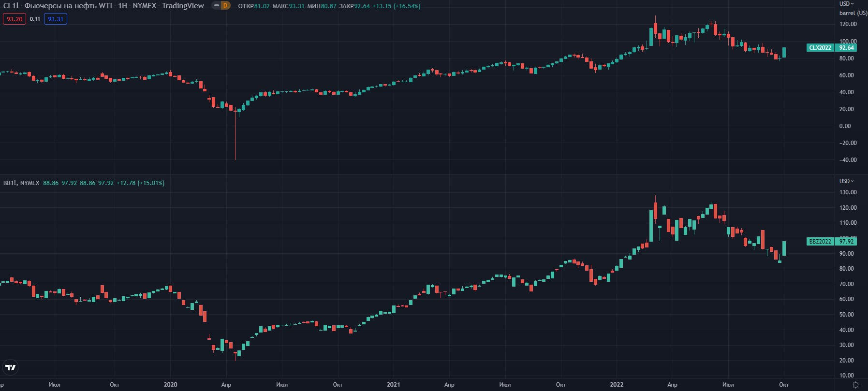Click the +12.78 (+15.01%) Brent change
Screen dimensions: 868x391
(x=140, y=183)
